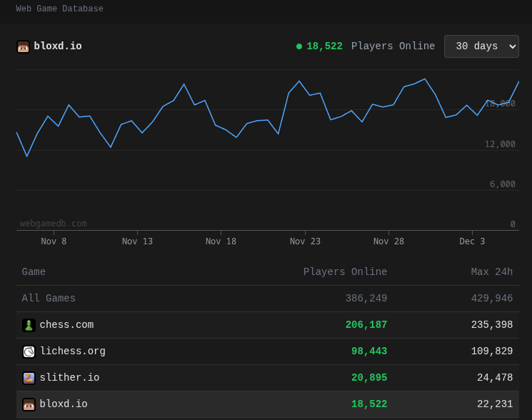The image size is (532, 420).
Task: Click slither.io max value 24,478
Action: (495, 378)
